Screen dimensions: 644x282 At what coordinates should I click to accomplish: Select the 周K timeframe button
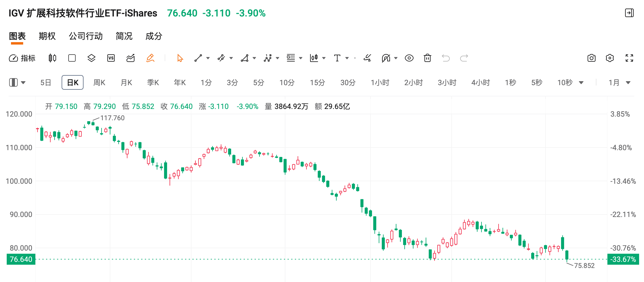tap(99, 82)
